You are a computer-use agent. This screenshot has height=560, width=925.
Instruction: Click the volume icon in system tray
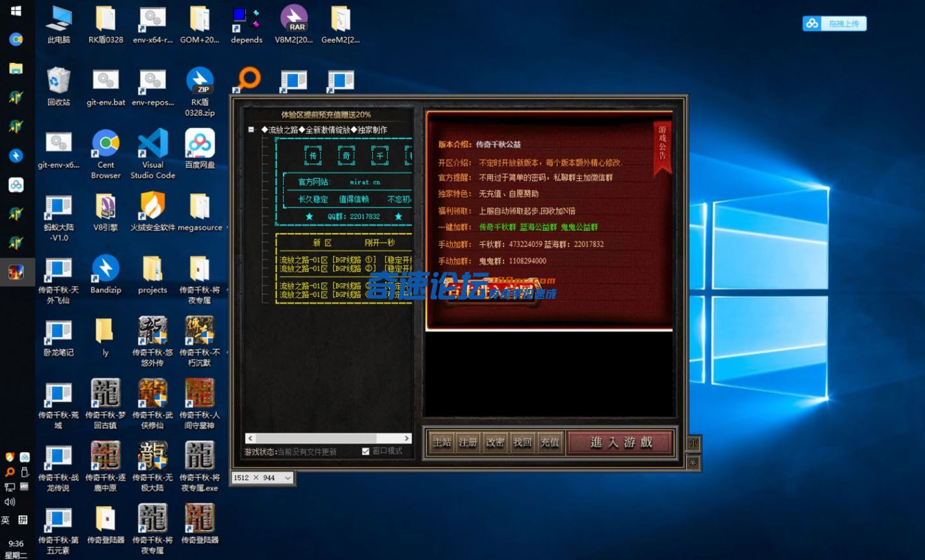[x=9, y=501]
